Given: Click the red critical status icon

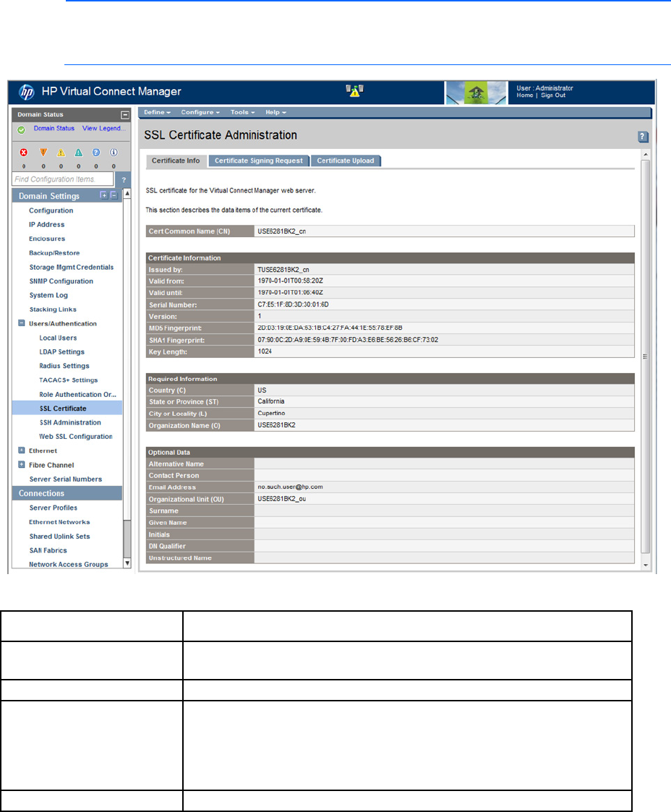Looking at the screenshot, I should [24, 153].
